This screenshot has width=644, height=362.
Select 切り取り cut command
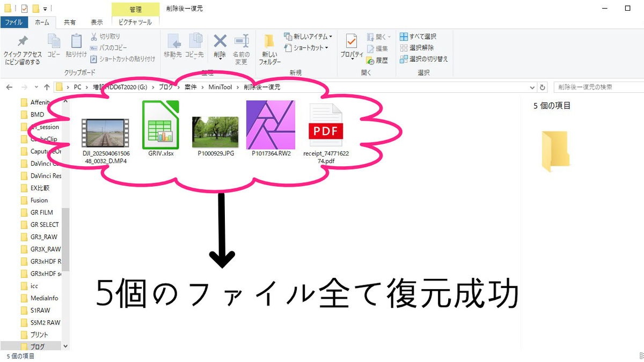coord(105,36)
